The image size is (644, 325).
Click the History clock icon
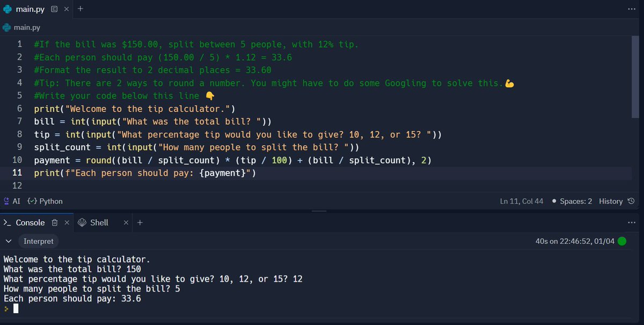tap(631, 201)
